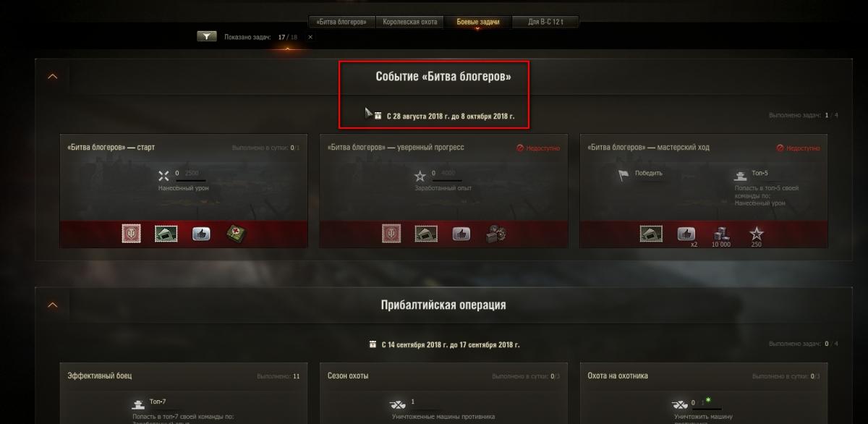This screenshot has width=868, height=424.
Task: Switch to the Королевская охота tab
Action: (x=410, y=22)
